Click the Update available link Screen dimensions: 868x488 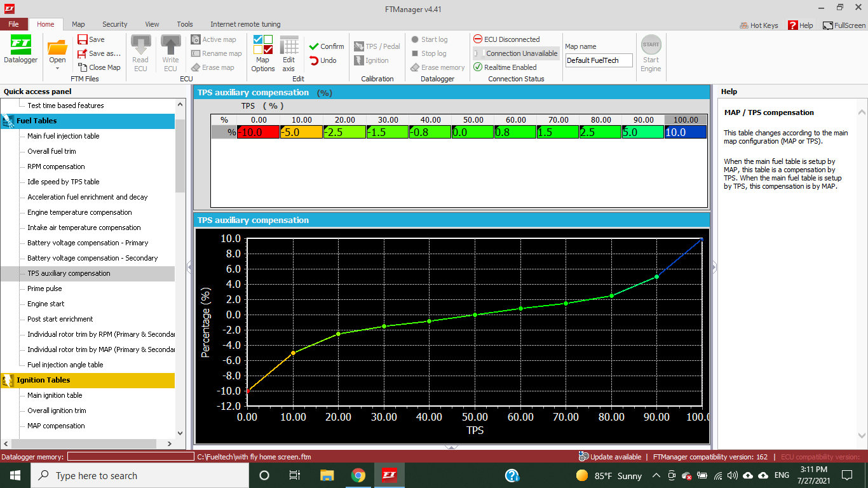(x=610, y=457)
